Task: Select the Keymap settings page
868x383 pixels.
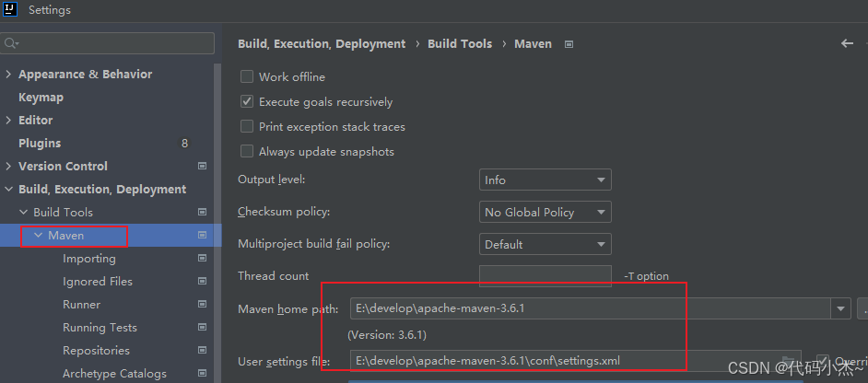Action: [x=41, y=98]
